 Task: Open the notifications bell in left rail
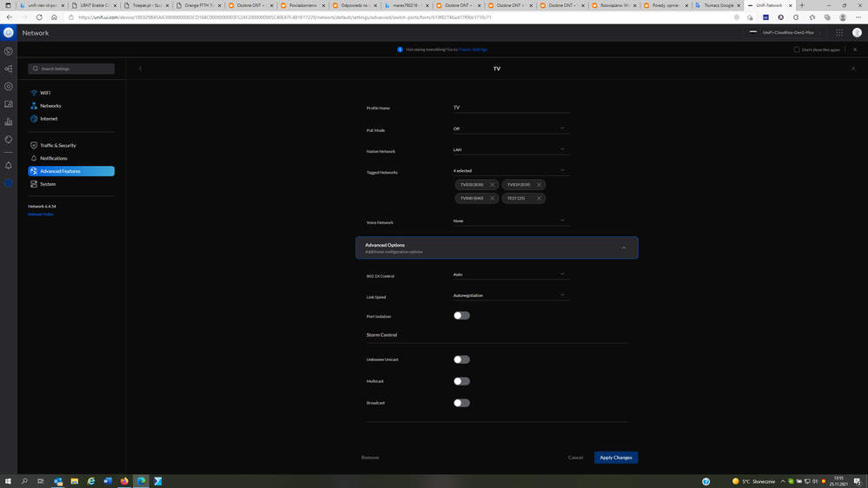9,165
